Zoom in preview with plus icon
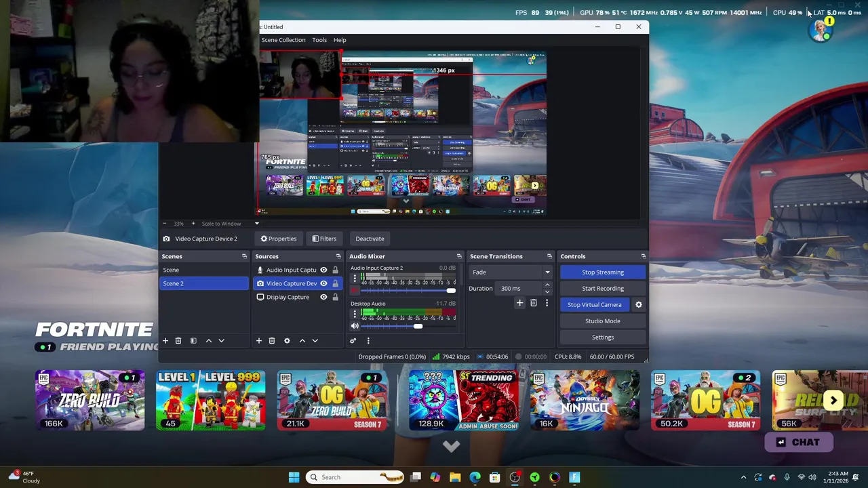The height and width of the screenshot is (488, 868). point(193,224)
